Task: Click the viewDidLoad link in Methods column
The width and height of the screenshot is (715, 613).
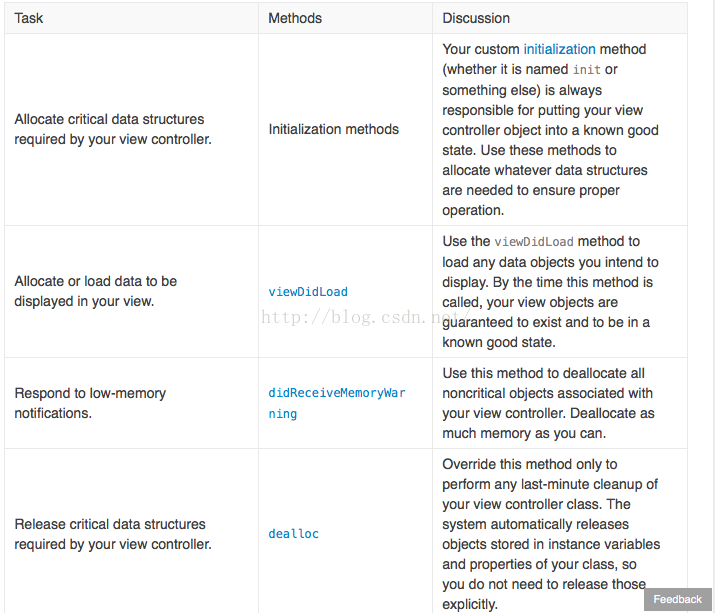Action: 308,292
